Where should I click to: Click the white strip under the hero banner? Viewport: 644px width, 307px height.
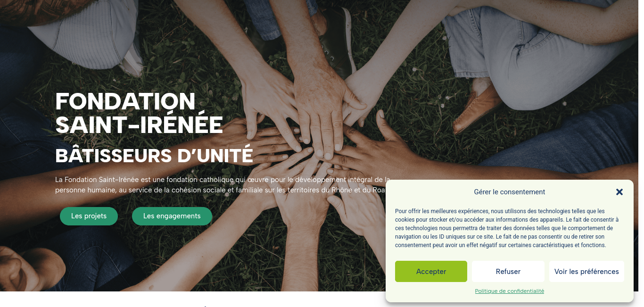192,299
